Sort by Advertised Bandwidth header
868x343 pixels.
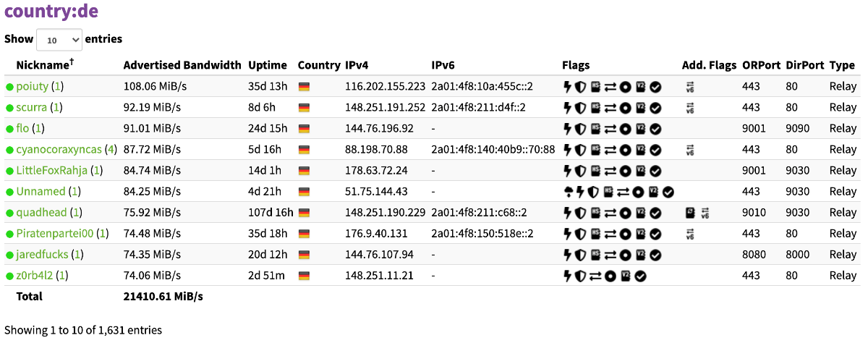pos(182,64)
